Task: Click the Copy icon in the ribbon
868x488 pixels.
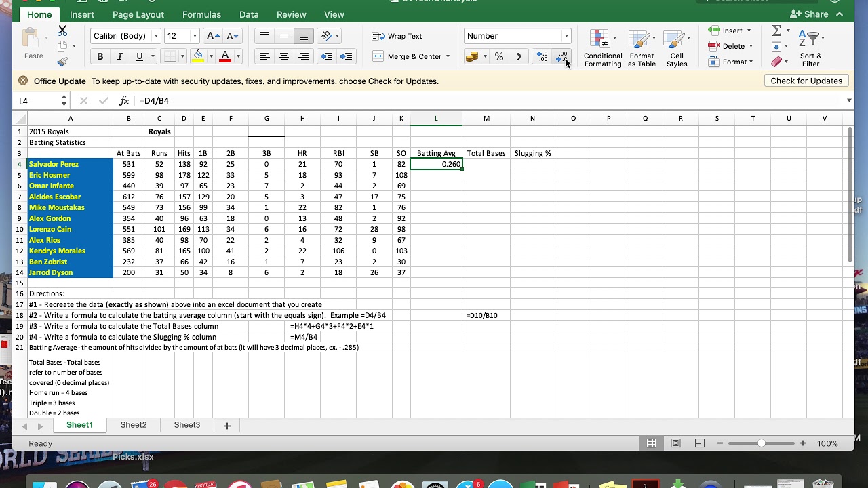Action: pos(62,46)
